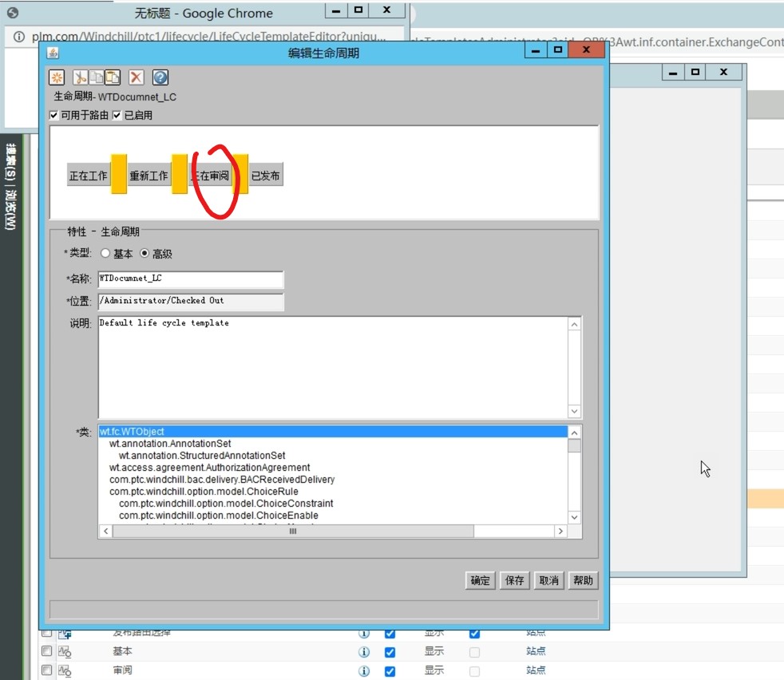Click the description area scroll down arrow
Viewport: 784px width, 680px height.
575,412
